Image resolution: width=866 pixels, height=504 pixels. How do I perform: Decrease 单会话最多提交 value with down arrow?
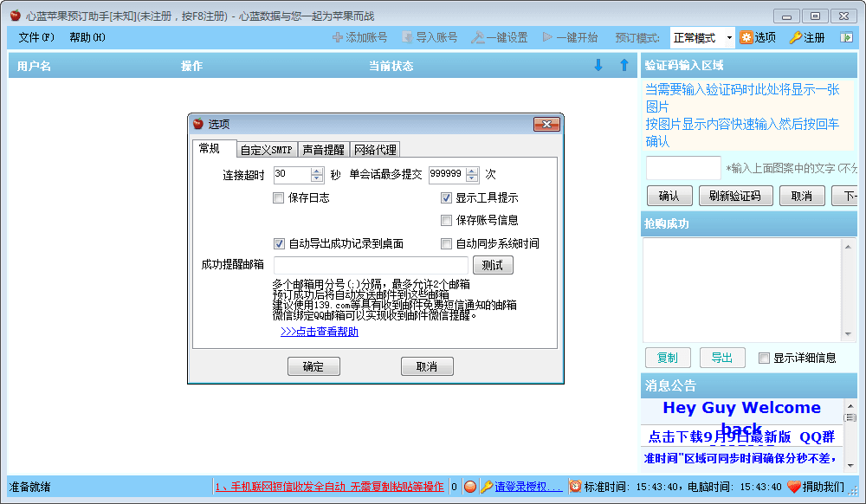pyautogui.click(x=471, y=178)
